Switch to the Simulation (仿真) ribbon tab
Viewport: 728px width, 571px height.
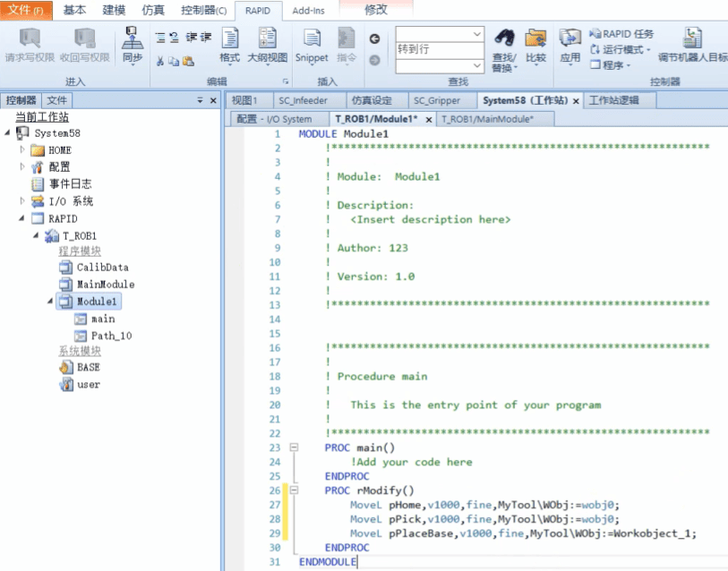pyautogui.click(x=153, y=10)
